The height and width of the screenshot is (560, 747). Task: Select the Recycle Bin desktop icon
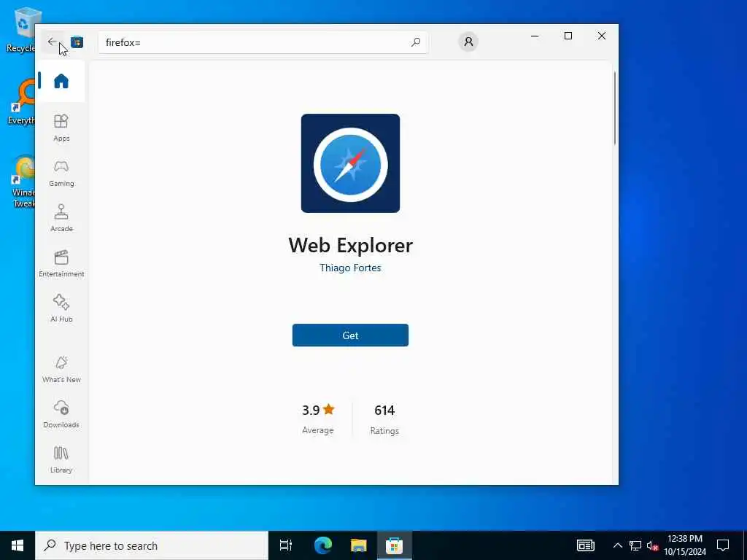pos(20,30)
